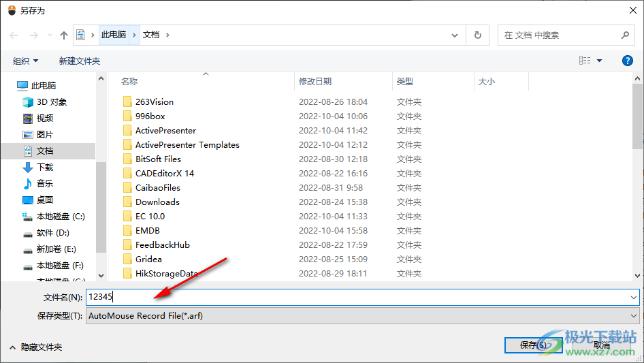
Task: Open 本地磁盘 (C:) in the sidebar
Action: click(53, 217)
